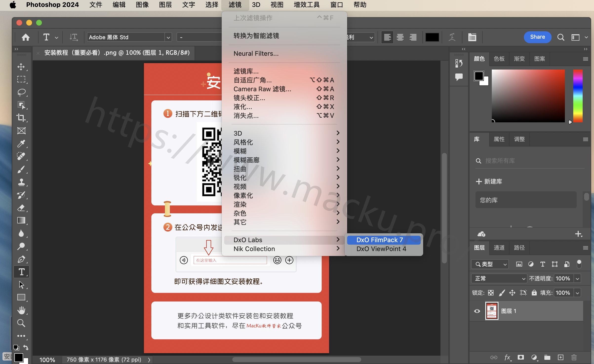This screenshot has width=594, height=364.
Task: Select the Clone Stamp tool
Action: coord(21,182)
